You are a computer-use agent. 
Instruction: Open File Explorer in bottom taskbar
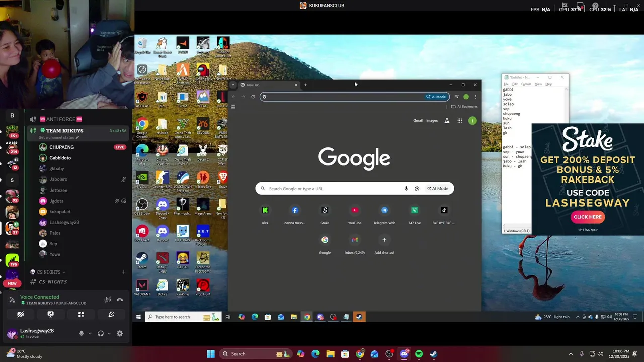coord(331,354)
